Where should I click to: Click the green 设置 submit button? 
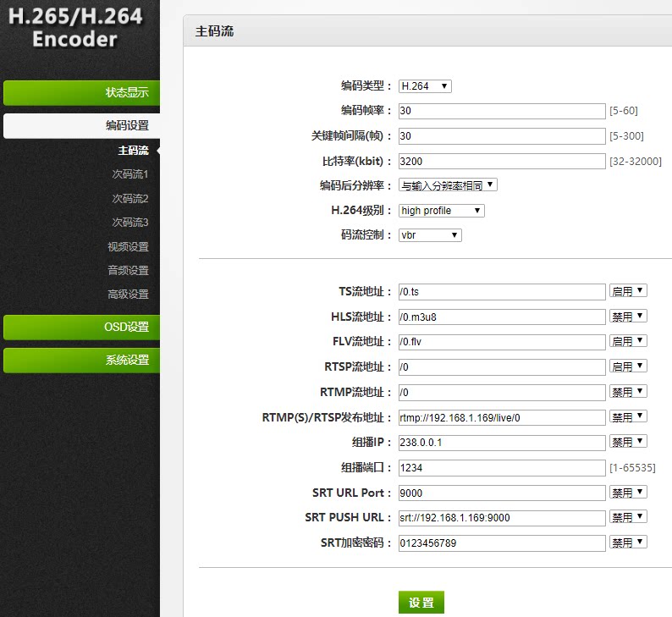[x=421, y=603]
